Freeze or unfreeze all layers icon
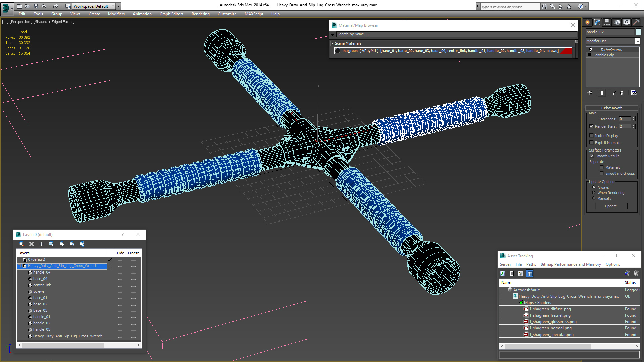The height and width of the screenshot is (362, 644). tap(82, 244)
